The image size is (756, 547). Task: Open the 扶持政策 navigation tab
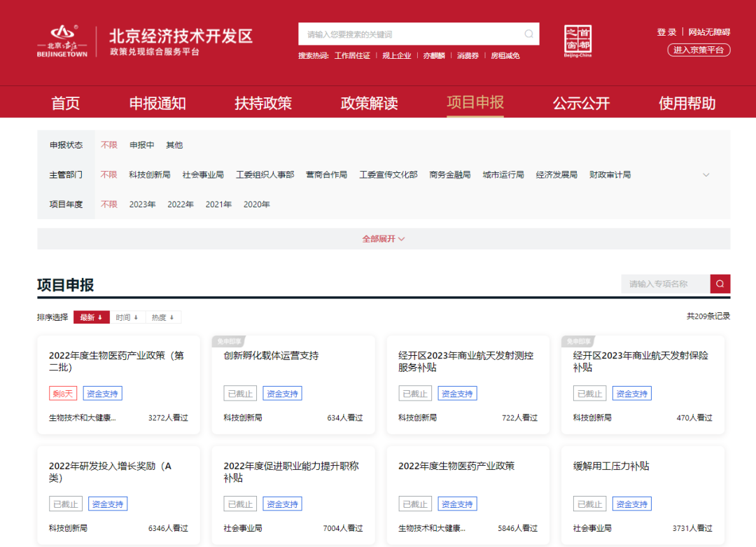coord(263,104)
